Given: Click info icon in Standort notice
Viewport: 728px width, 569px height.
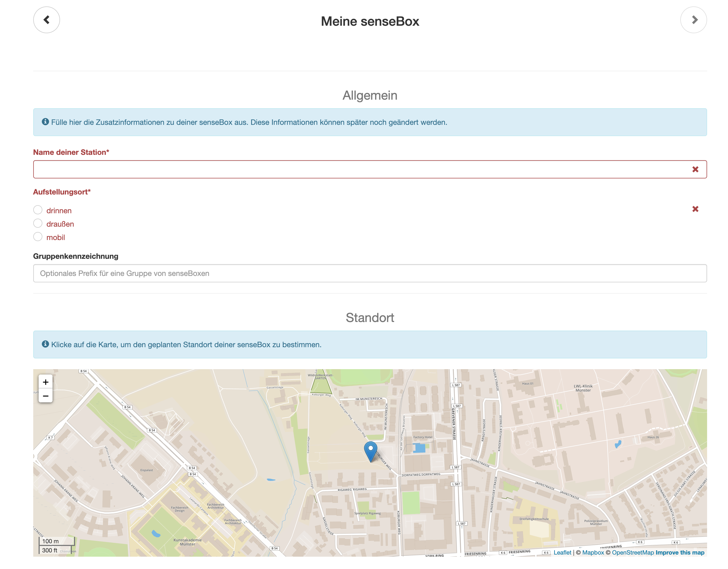Looking at the screenshot, I should pyautogui.click(x=45, y=344).
